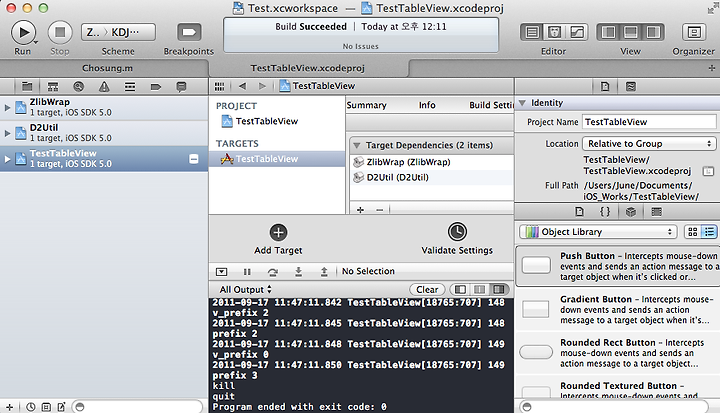
Task: Step over in the debugger
Action: [273, 272]
